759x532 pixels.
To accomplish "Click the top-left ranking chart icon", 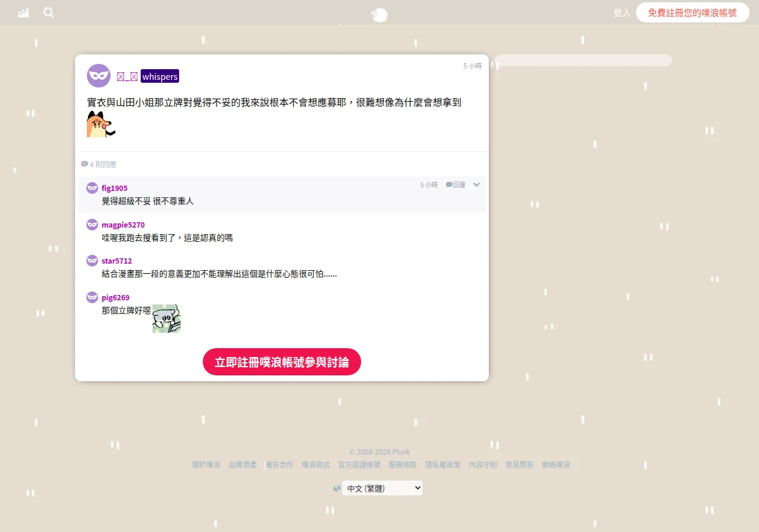I will pos(24,12).
